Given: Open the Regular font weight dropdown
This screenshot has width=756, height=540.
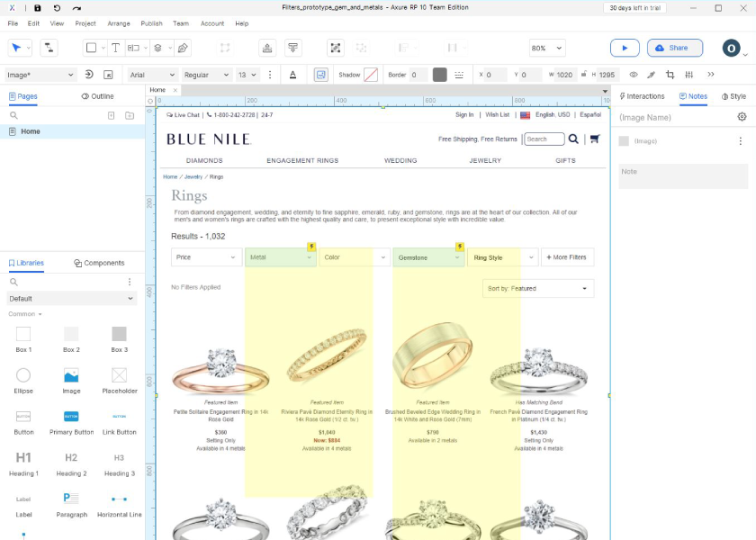Looking at the screenshot, I should coord(206,75).
